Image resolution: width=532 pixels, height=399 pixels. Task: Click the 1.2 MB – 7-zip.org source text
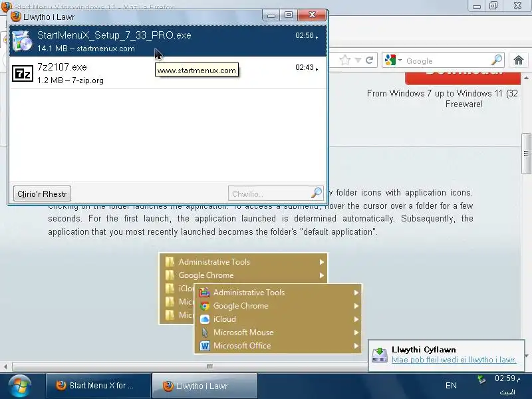pos(70,80)
